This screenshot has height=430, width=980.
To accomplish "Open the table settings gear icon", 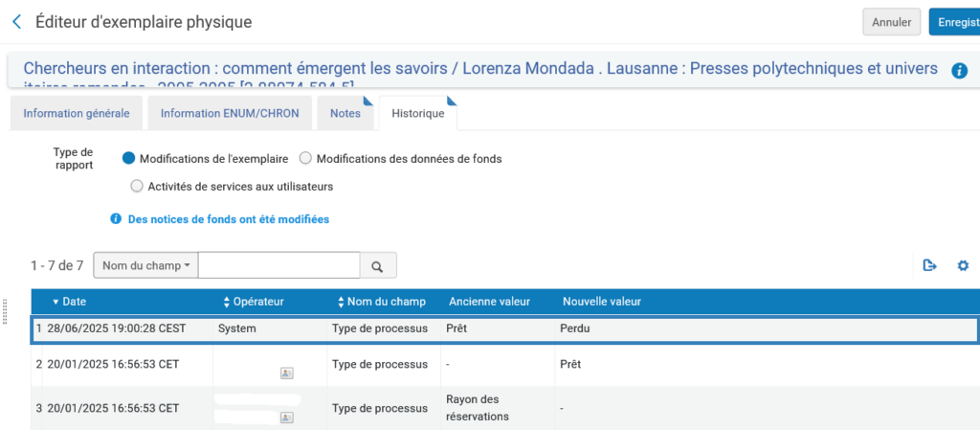I will click(963, 265).
